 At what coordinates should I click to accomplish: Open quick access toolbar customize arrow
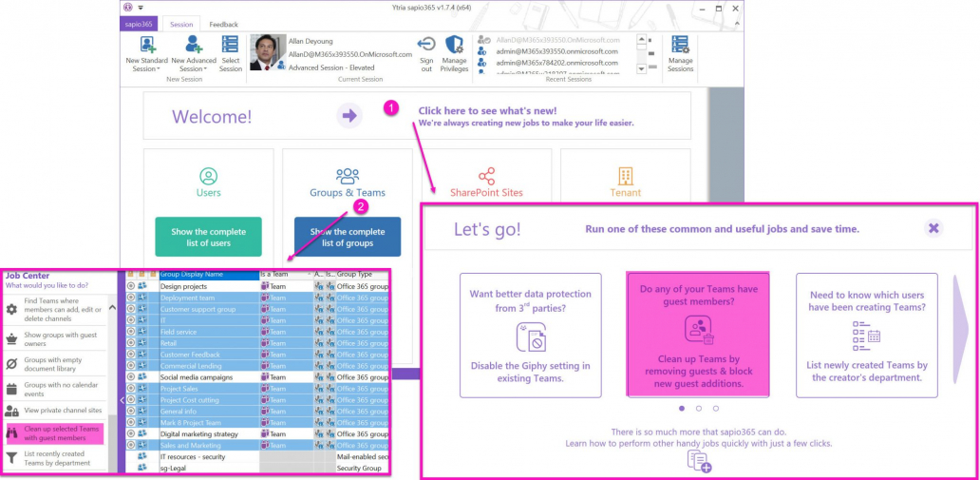click(141, 9)
